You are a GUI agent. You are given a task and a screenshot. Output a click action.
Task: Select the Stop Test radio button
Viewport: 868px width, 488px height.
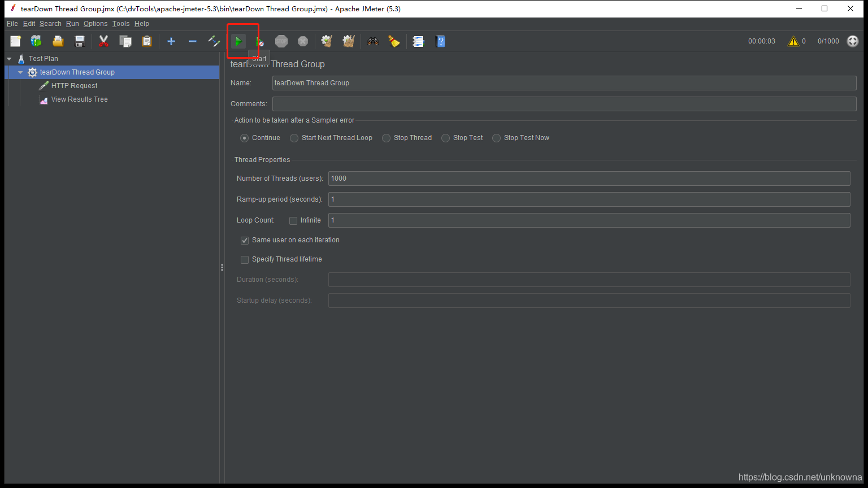[x=445, y=138]
